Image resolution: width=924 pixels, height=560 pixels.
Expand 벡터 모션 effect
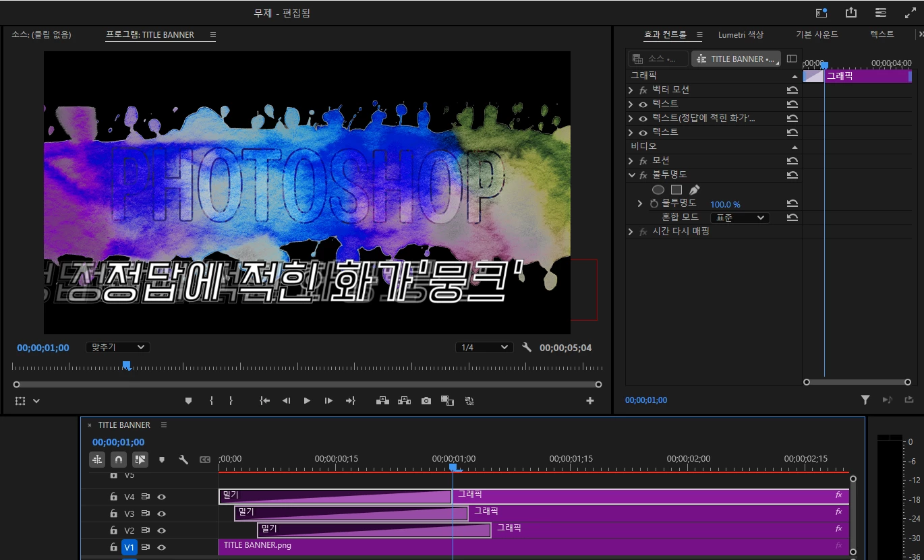point(631,90)
